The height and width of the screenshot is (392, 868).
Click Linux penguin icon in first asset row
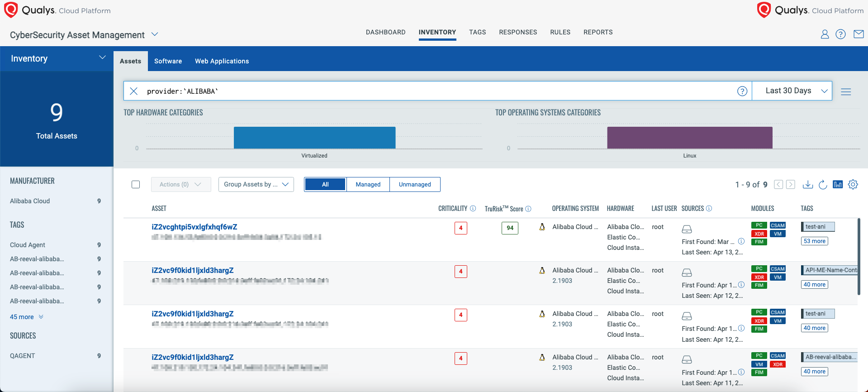pos(542,227)
